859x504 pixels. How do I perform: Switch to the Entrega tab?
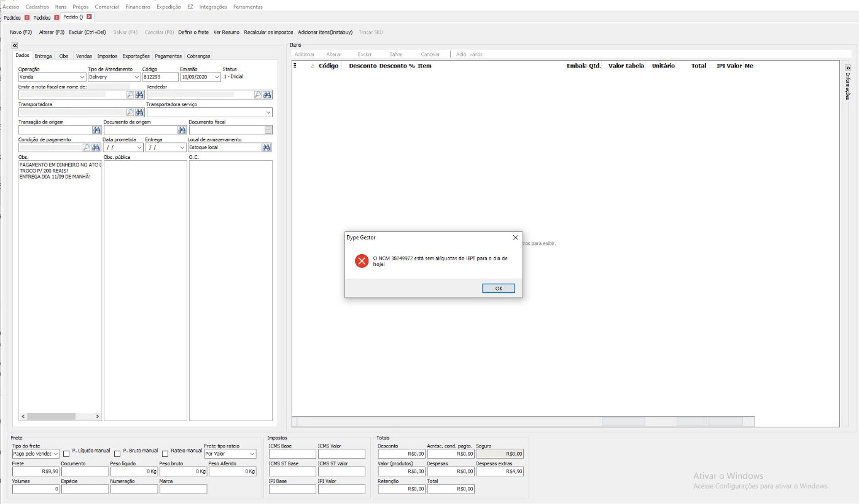43,56
